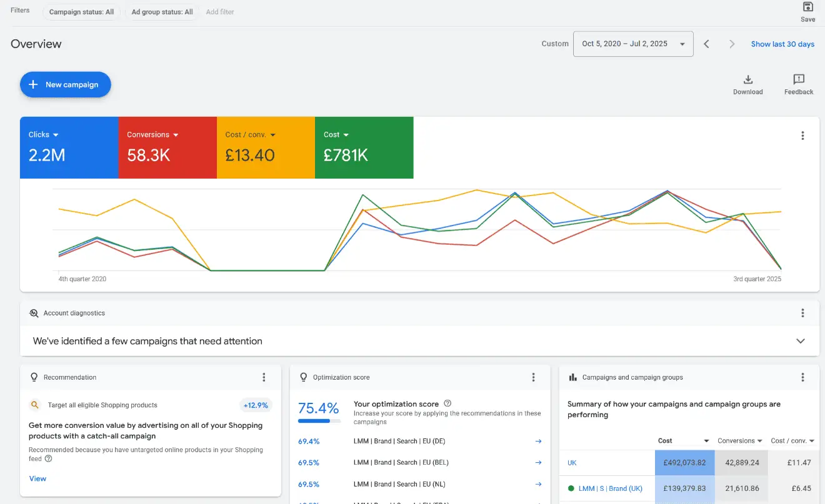
Task: Open the performance chart options menu
Action: [802, 136]
